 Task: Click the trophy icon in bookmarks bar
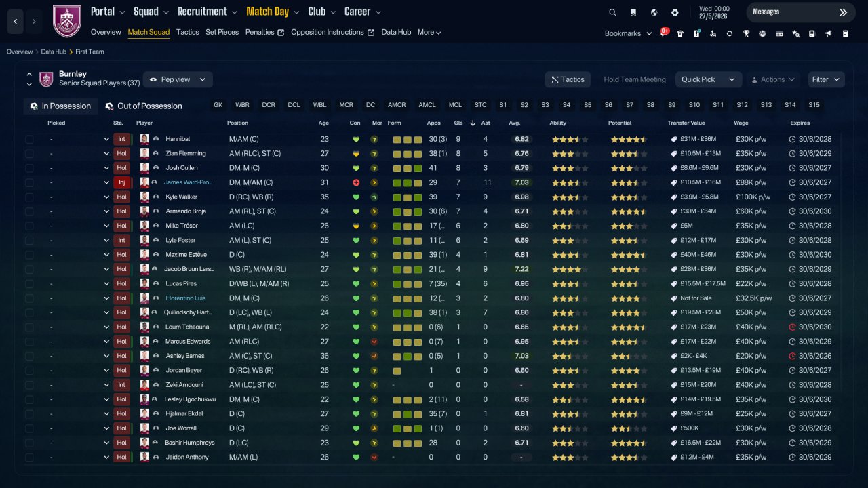(746, 33)
